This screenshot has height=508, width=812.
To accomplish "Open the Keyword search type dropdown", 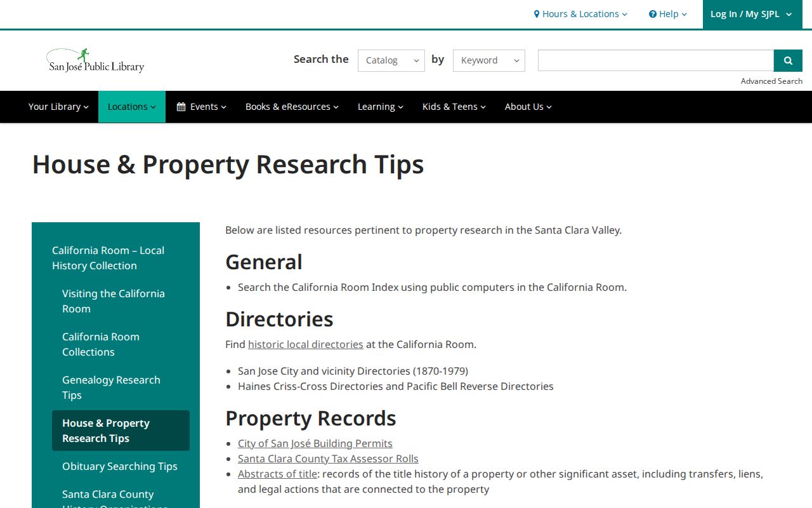I will click(x=489, y=60).
